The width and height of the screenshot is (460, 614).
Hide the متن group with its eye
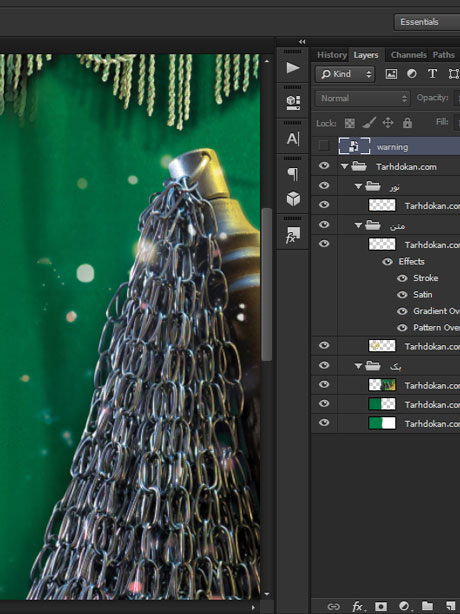(324, 224)
